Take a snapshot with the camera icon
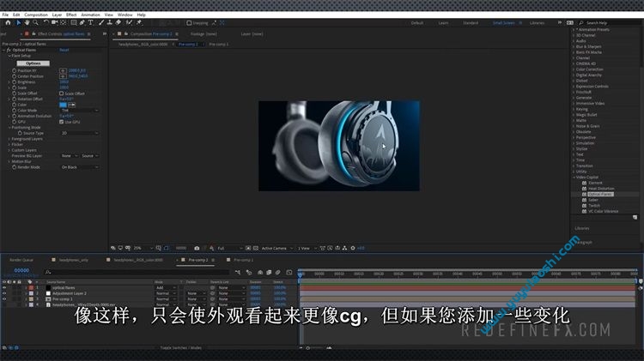Screen dimensions: 644x361 click(197, 248)
